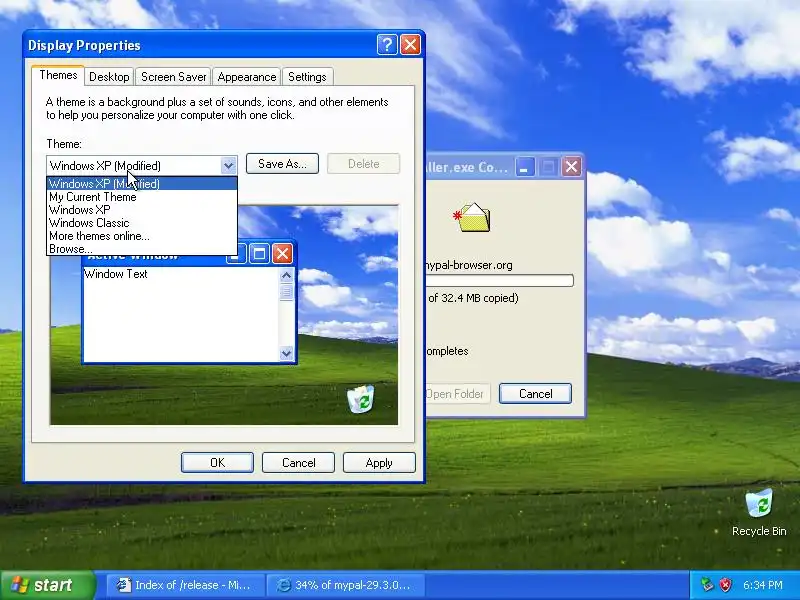This screenshot has width=800, height=600.
Task: Switch to 34% of mypal download taskbar item
Action: 346,585
